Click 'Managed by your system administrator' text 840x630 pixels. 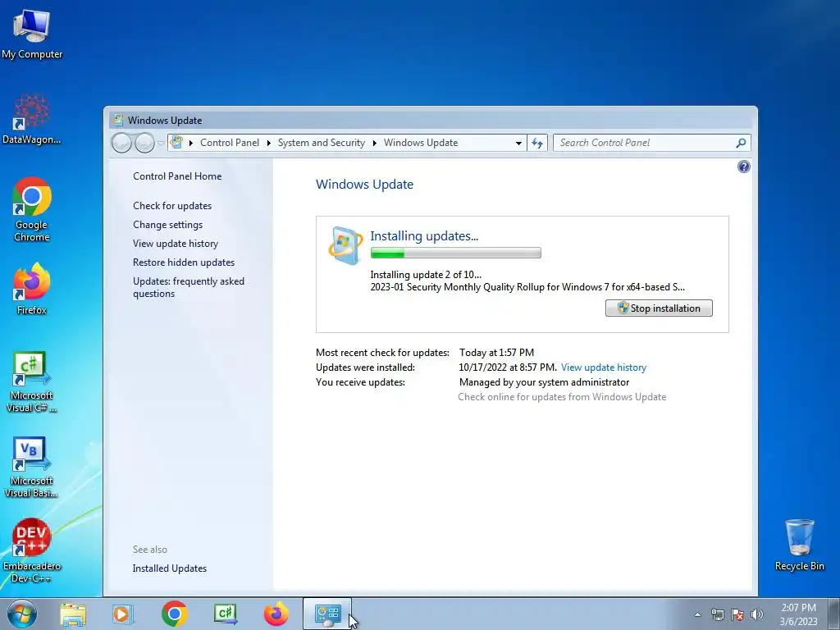point(544,382)
